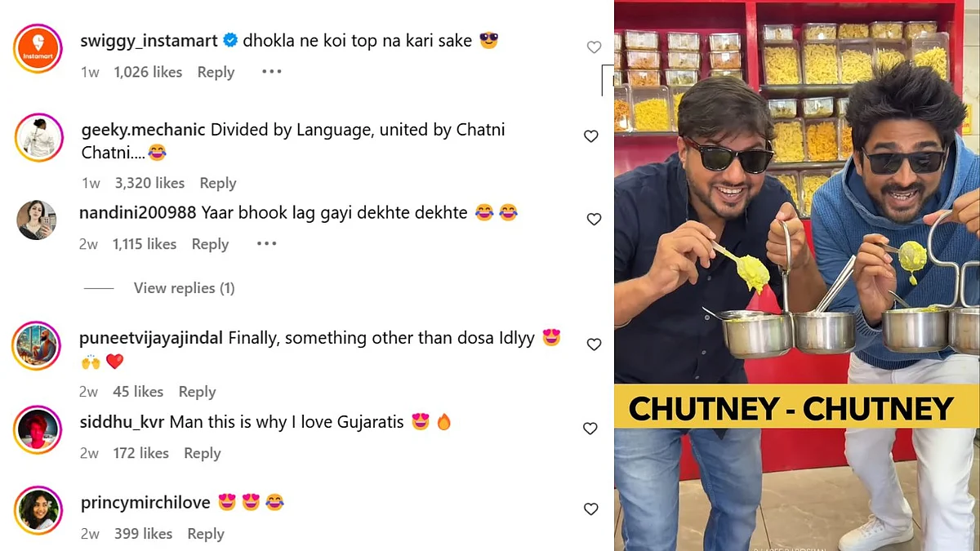Image resolution: width=980 pixels, height=551 pixels.
Task: Heart the siddhu_kvr comment
Action: click(590, 429)
